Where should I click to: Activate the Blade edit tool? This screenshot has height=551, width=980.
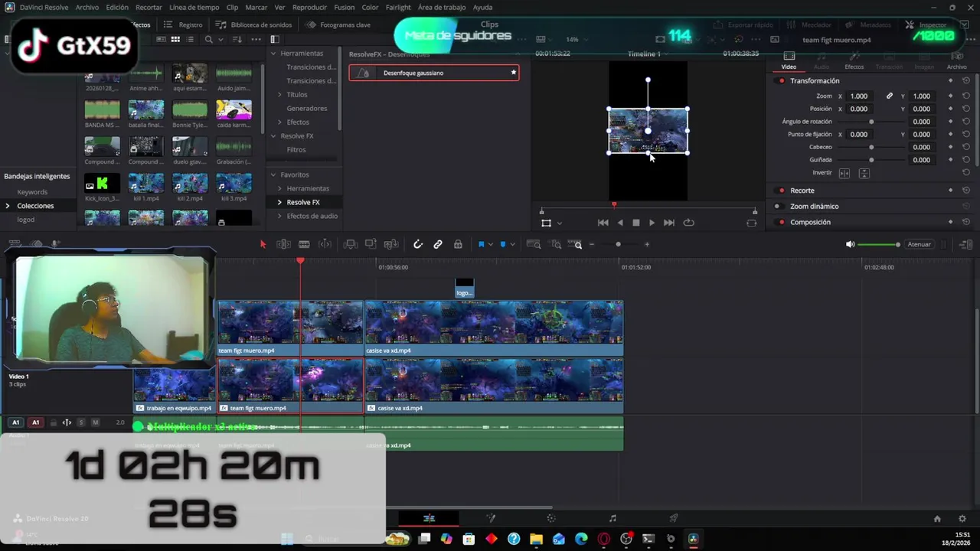pyautogui.click(x=304, y=244)
